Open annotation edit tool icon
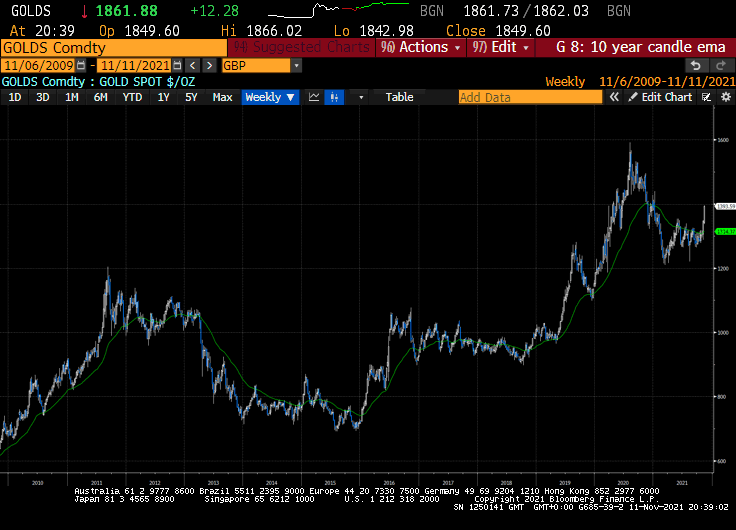Image resolution: width=736 pixels, height=530 pixels. point(706,97)
